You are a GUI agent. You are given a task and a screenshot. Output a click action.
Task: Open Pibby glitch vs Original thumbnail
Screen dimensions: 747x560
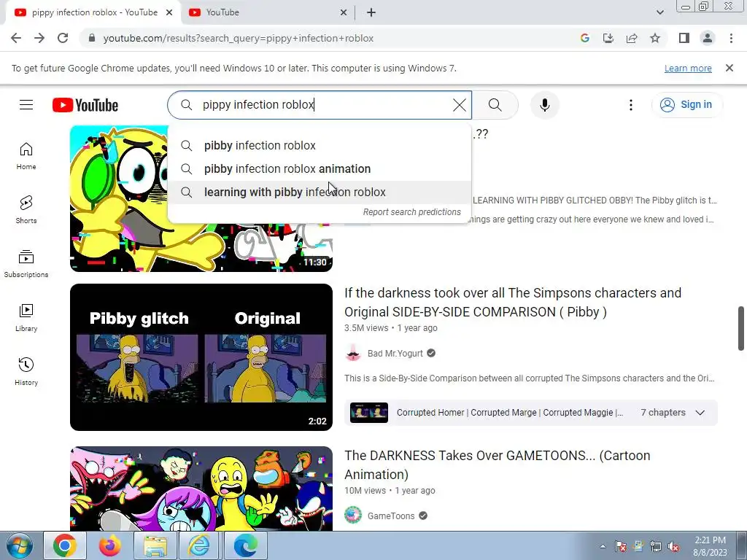coord(201,357)
